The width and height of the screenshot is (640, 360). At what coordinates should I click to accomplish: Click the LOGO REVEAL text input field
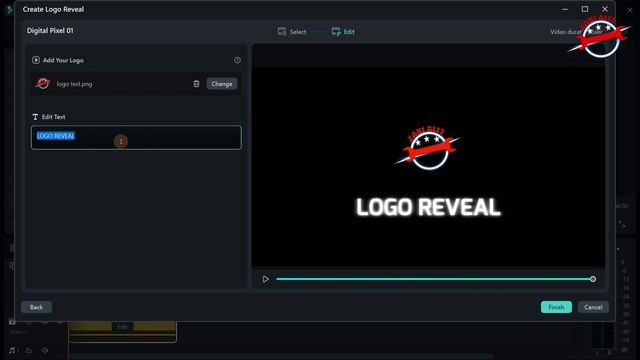click(136, 137)
